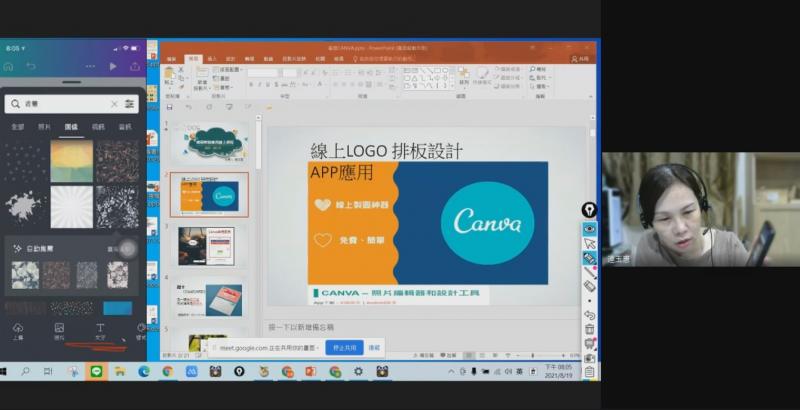The image size is (800, 410).
Task: Open the settings gear on taskbar
Action: [359, 372]
